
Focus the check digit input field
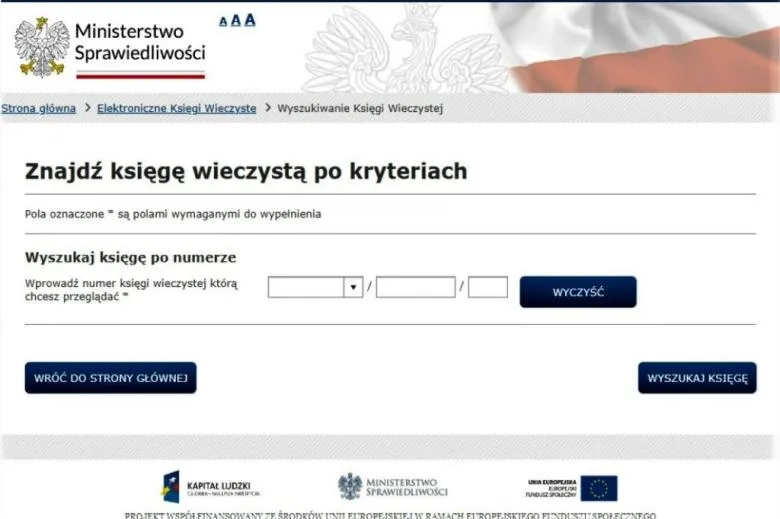coord(488,287)
